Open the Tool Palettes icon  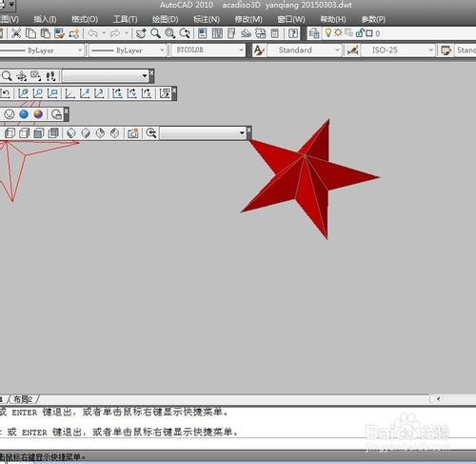tap(231, 33)
